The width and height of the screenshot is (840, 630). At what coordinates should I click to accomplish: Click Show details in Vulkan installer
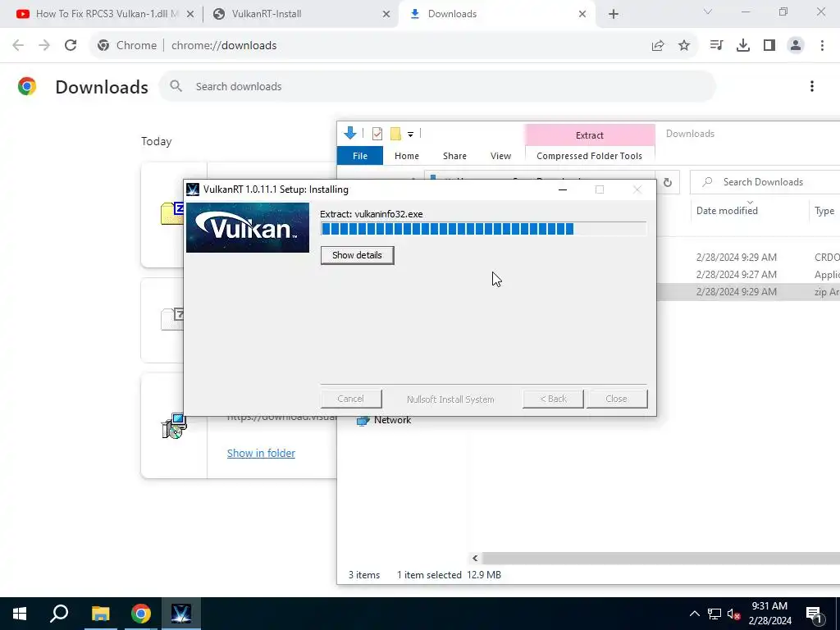coord(357,255)
